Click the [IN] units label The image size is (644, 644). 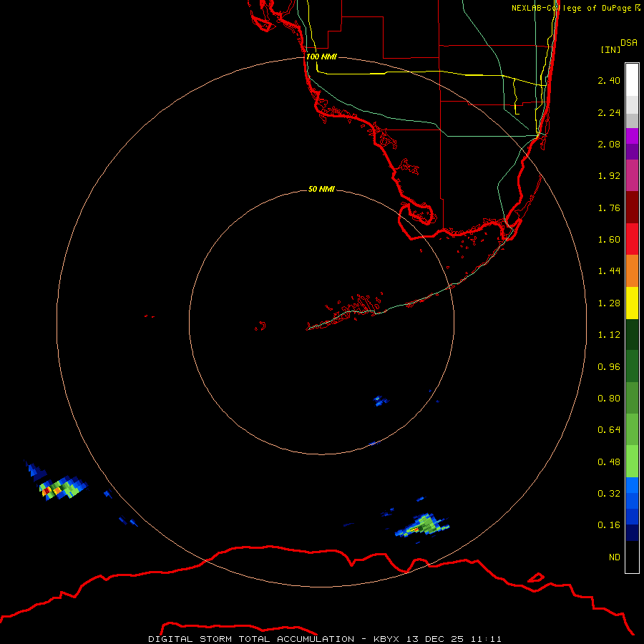[x=611, y=49]
